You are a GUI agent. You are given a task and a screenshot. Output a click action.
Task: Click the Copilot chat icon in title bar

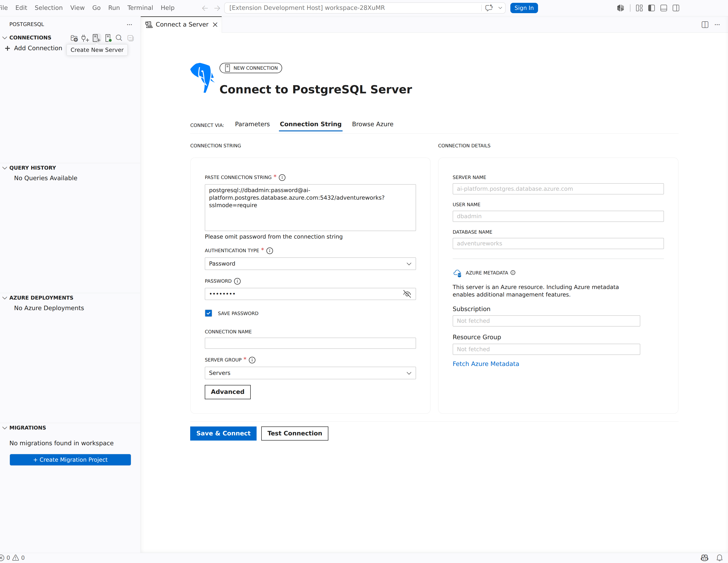(489, 8)
